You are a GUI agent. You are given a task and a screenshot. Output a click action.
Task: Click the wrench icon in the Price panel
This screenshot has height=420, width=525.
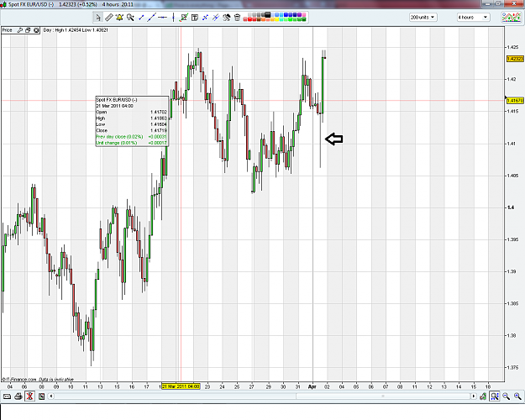click(x=19, y=30)
